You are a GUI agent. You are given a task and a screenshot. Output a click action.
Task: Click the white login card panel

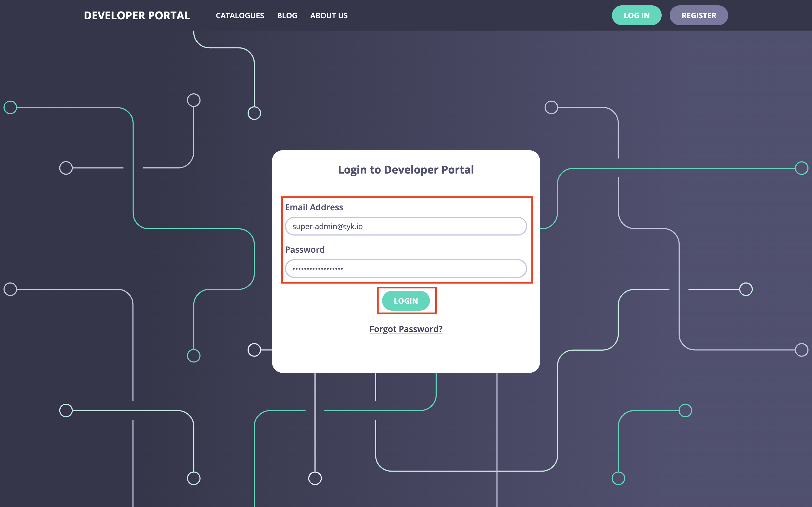[x=406, y=355]
